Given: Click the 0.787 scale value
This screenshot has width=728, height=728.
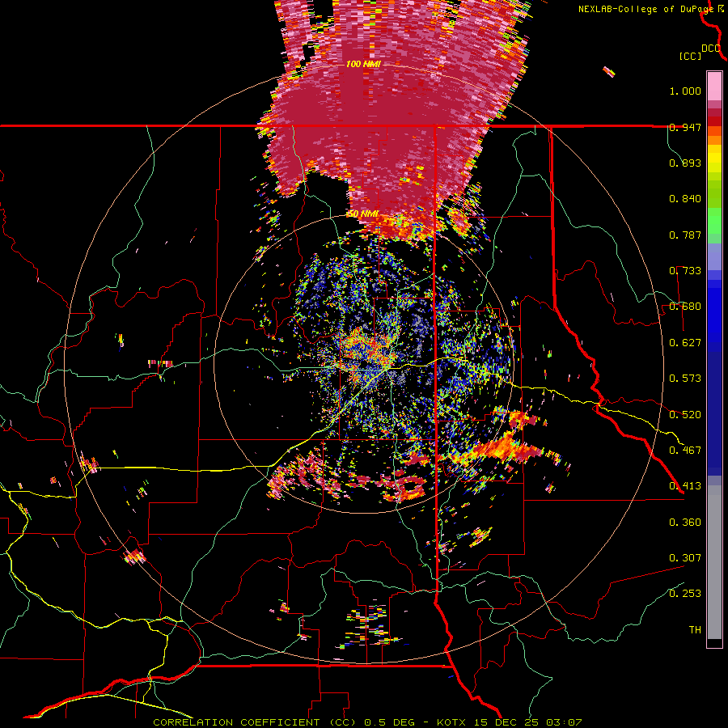Looking at the screenshot, I should click(685, 235).
